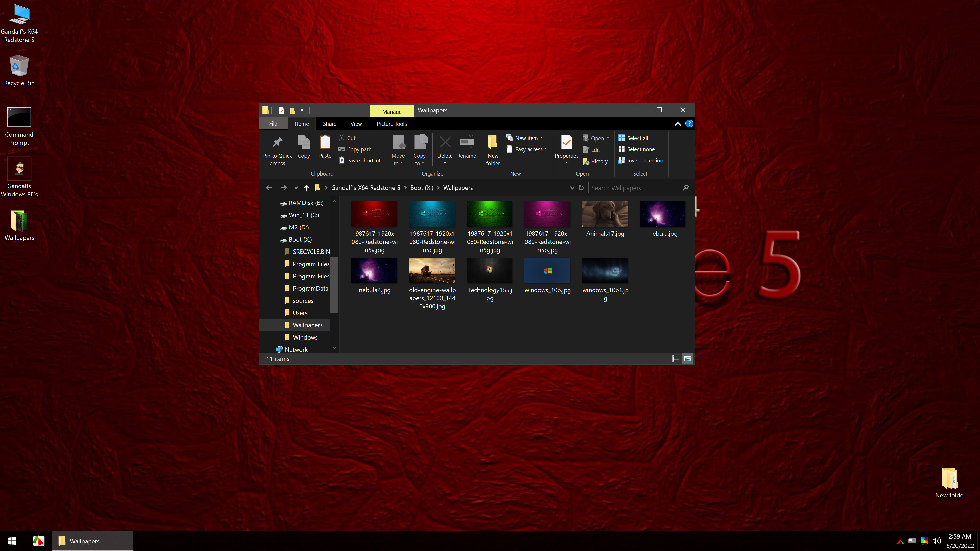Open recent locations dropdown chevron
This screenshot has width=980, height=551.
(x=296, y=188)
